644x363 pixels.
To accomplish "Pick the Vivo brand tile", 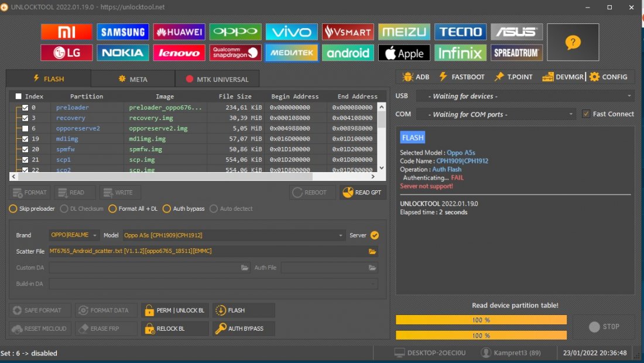I will (x=292, y=32).
